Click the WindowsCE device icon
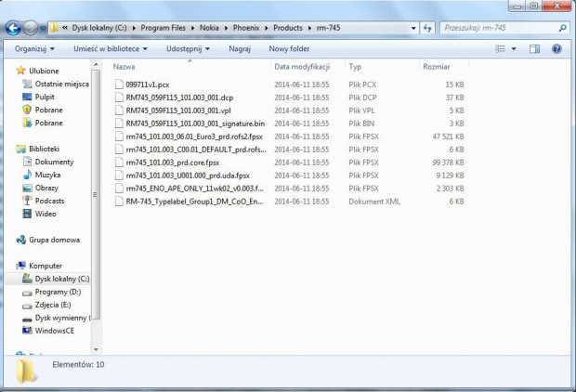The width and height of the screenshot is (576, 392). tap(27, 331)
